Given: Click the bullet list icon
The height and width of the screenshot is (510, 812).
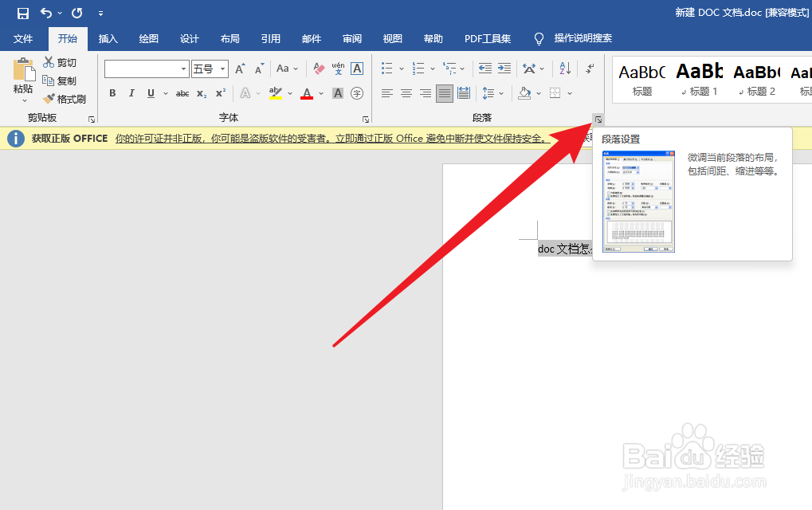Looking at the screenshot, I should 386,68.
